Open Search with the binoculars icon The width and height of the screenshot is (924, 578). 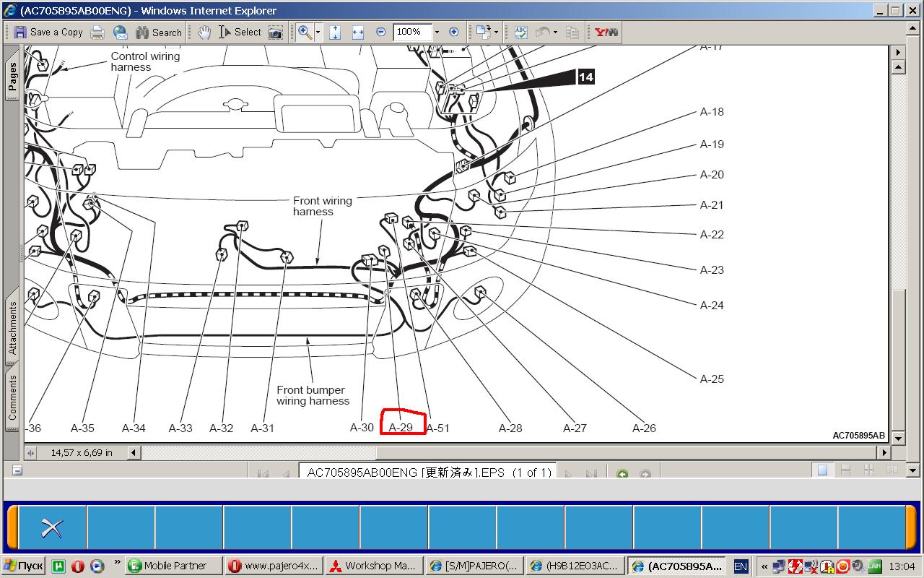point(158,32)
